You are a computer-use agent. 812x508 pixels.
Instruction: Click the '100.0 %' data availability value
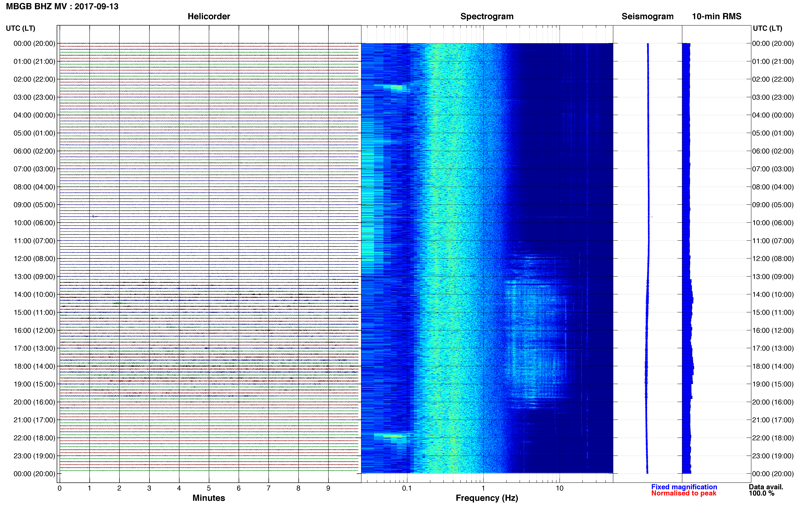tap(761, 493)
